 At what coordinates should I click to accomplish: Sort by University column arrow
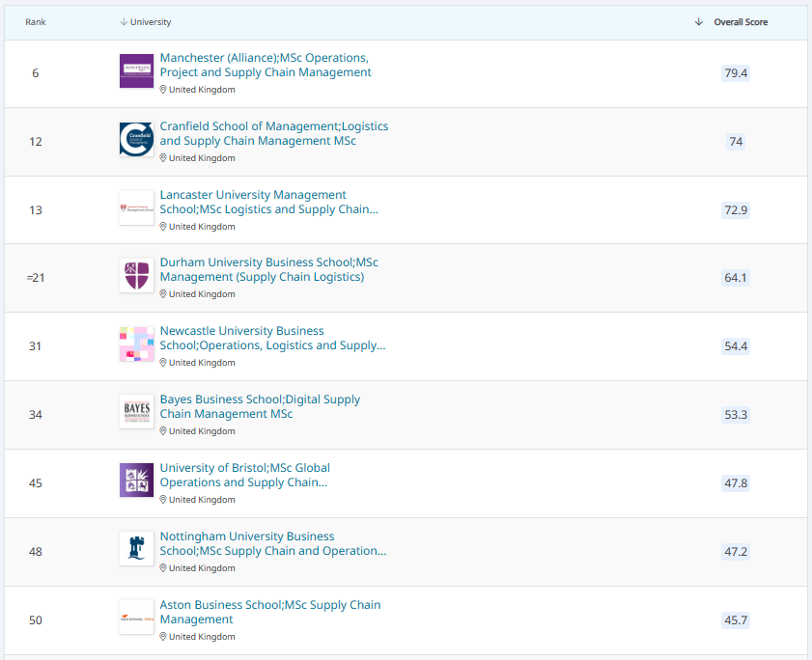tap(124, 22)
